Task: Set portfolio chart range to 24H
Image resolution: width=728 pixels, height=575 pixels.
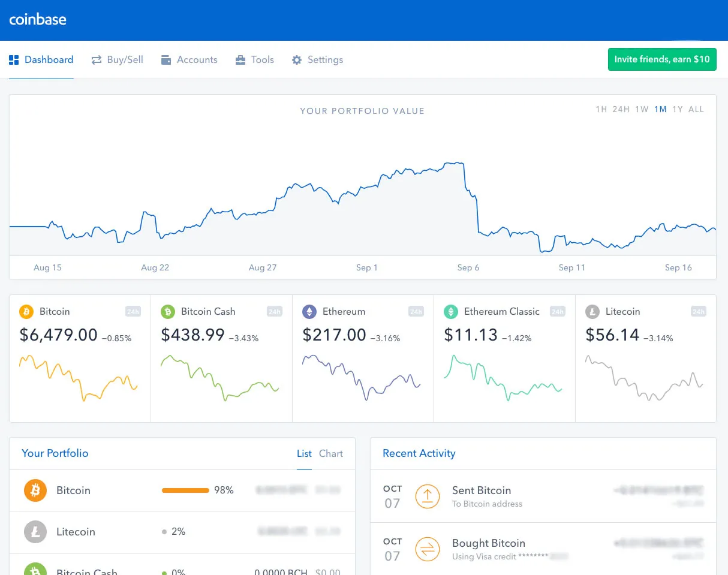Action: (x=621, y=109)
